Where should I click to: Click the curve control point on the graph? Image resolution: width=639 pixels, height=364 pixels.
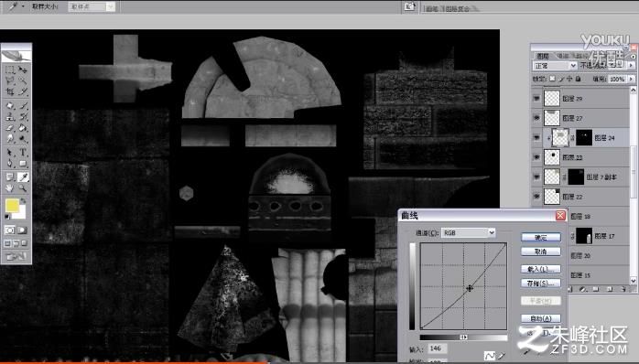(470, 288)
